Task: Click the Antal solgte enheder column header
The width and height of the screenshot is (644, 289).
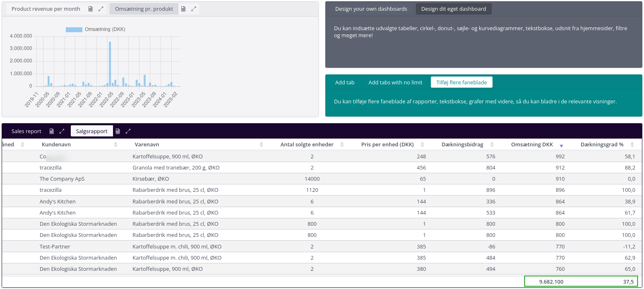Action: click(x=307, y=145)
